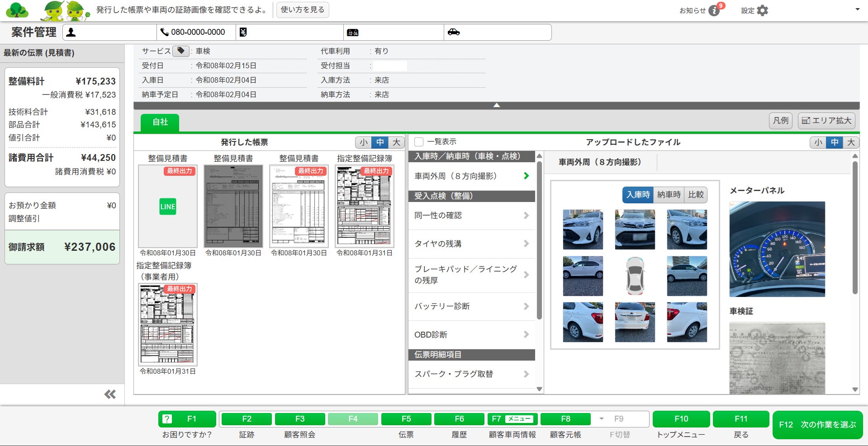Image resolution: width=868 pixels, height=446 pixels.
Task: Click the 使い方を見る button
Action: tap(302, 10)
